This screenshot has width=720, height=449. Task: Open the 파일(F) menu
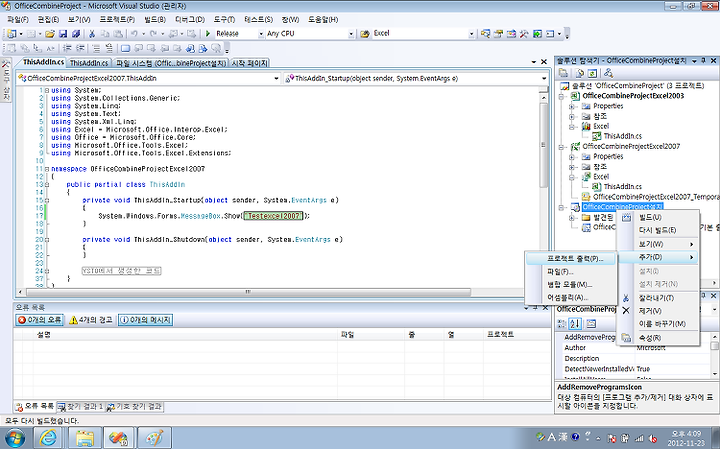click(x=18, y=19)
